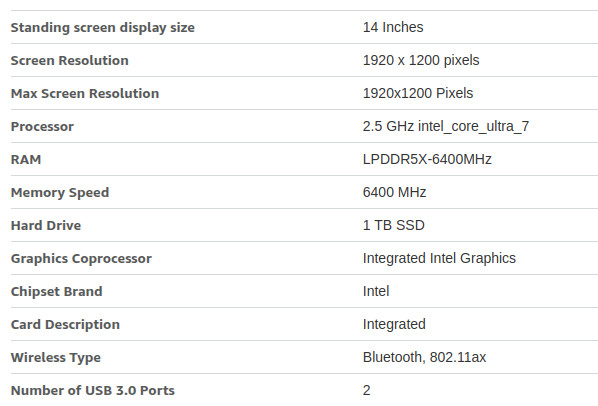Screen dimensions: 598x406
Task: Select the 1 TB SSD value
Action: click(x=394, y=225)
